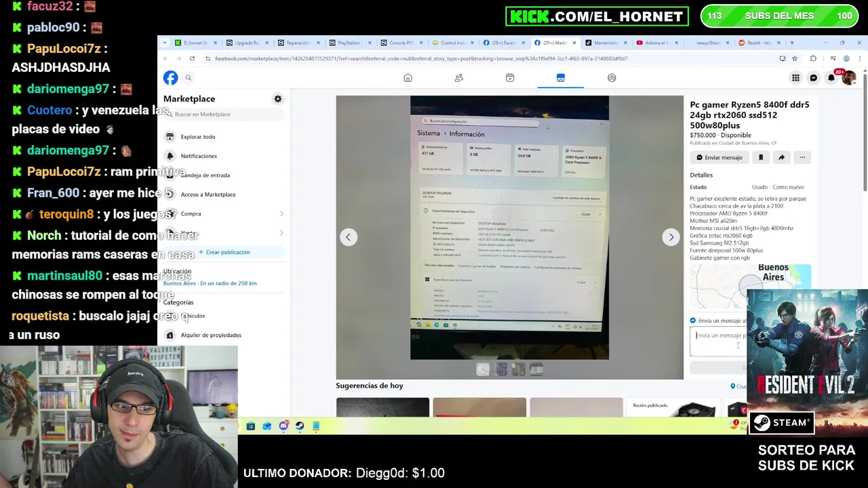Save listing with the bookmark icon
This screenshot has height=488, width=868.
pyautogui.click(x=761, y=157)
